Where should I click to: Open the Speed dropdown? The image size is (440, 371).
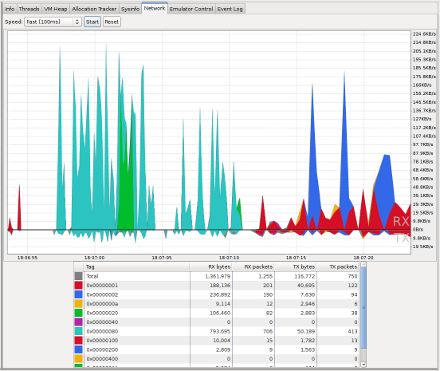point(53,22)
